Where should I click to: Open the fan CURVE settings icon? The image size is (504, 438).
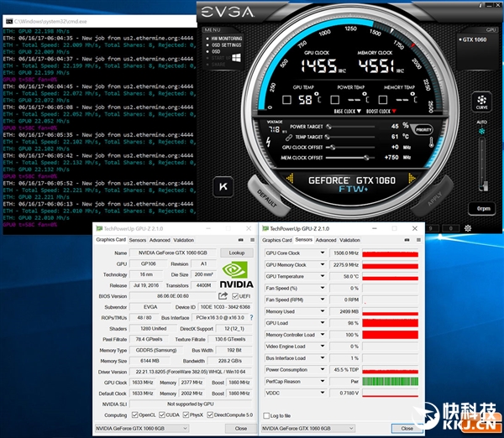click(481, 102)
